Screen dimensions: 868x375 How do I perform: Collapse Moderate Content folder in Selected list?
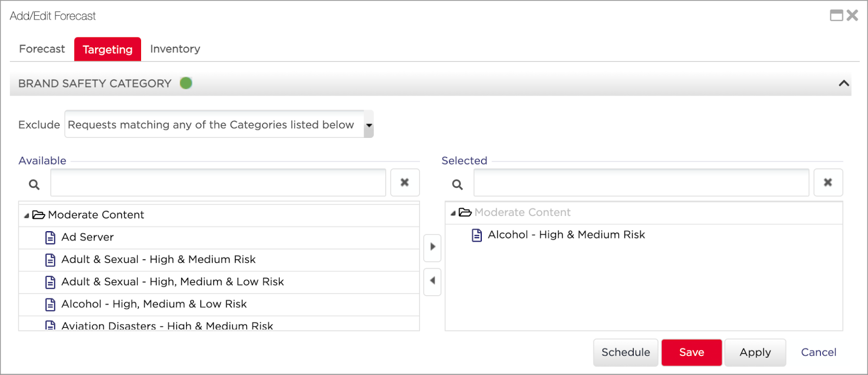pos(453,213)
